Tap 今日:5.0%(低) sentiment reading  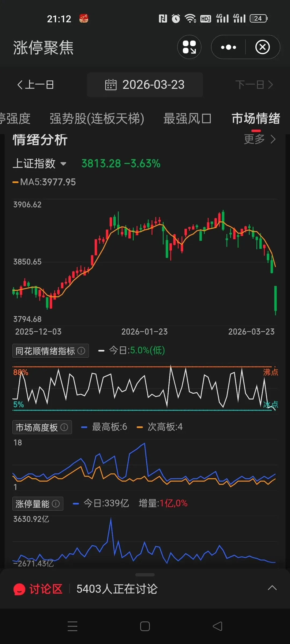click(x=137, y=350)
